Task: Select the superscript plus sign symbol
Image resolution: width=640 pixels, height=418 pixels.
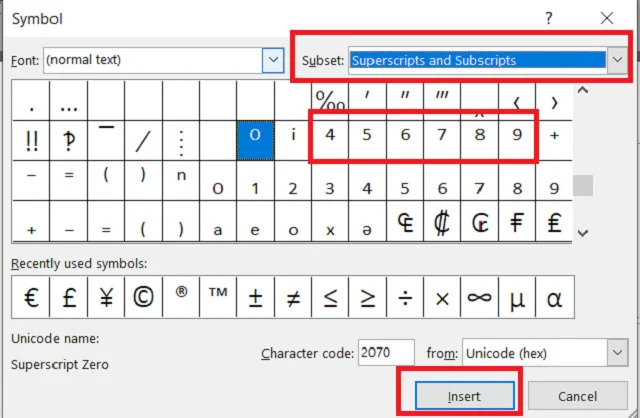Action: (x=554, y=140)
